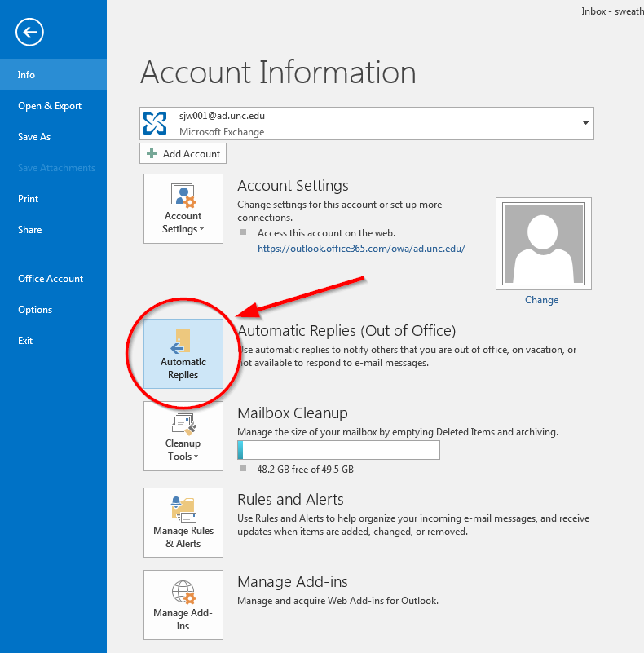Click the back arrow circle icon
The image size is (644, 653).
[30, 33]
